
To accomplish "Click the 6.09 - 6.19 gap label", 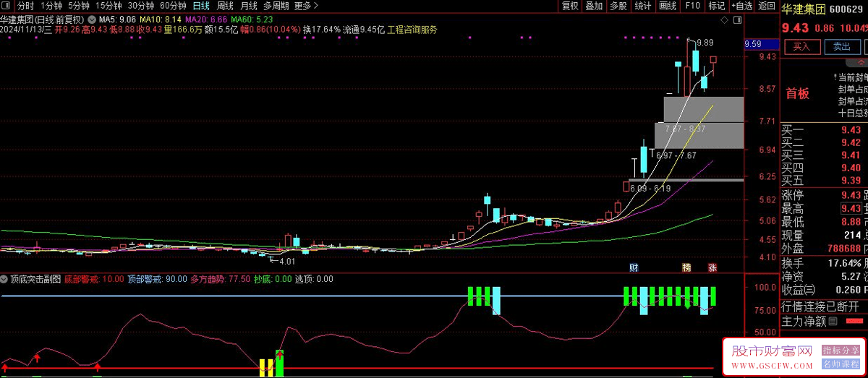I will coord(650,189).
